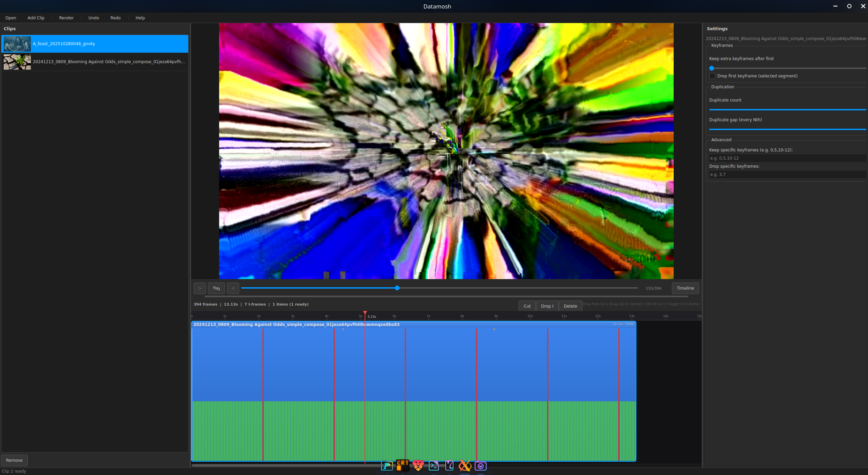Activate the Drop I editing mode
Screen dimensions: 868x475
pyautogui.click(x=547, y=306)
